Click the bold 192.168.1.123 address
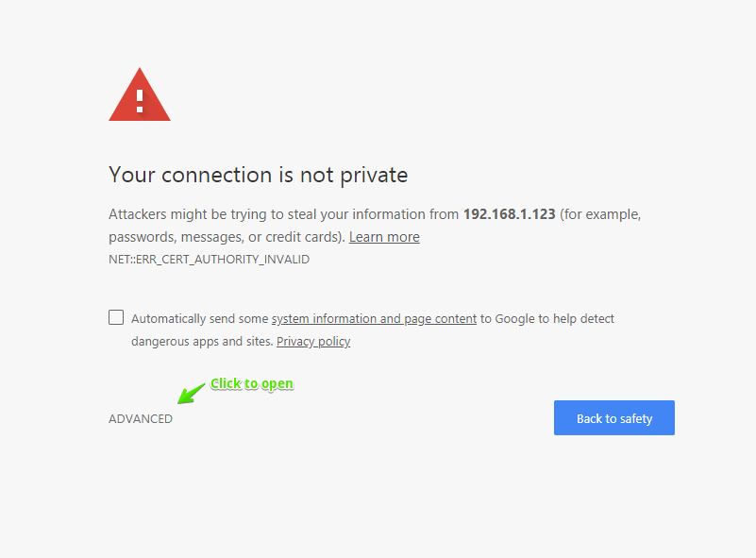 [509, 214]
